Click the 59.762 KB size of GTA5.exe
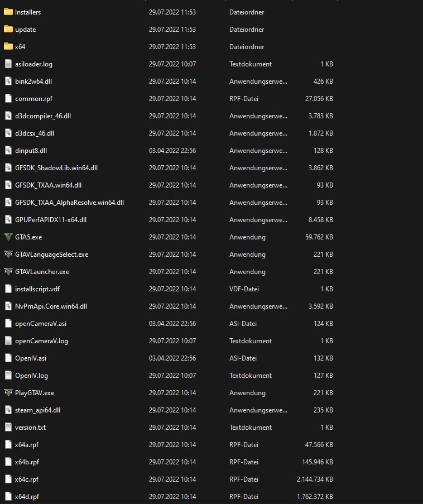 (x=319, y=237)
